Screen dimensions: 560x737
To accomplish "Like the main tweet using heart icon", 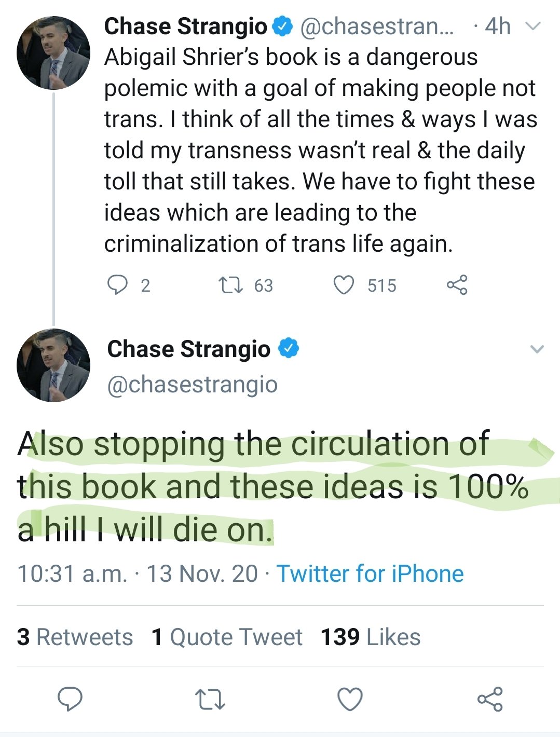I will click(350, 699).
